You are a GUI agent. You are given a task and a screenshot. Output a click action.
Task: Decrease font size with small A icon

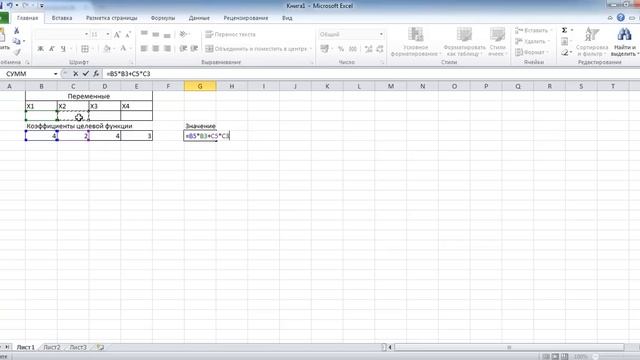click(x=128, y=35)
